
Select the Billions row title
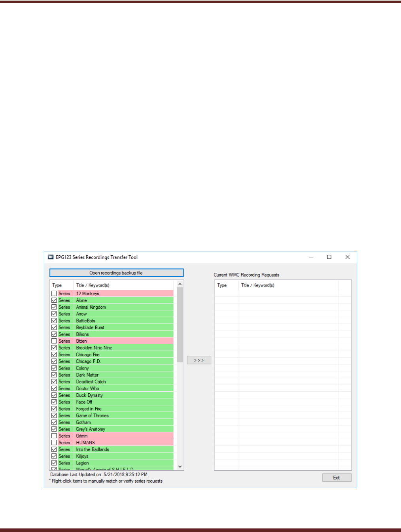click(x=82, y=334)
